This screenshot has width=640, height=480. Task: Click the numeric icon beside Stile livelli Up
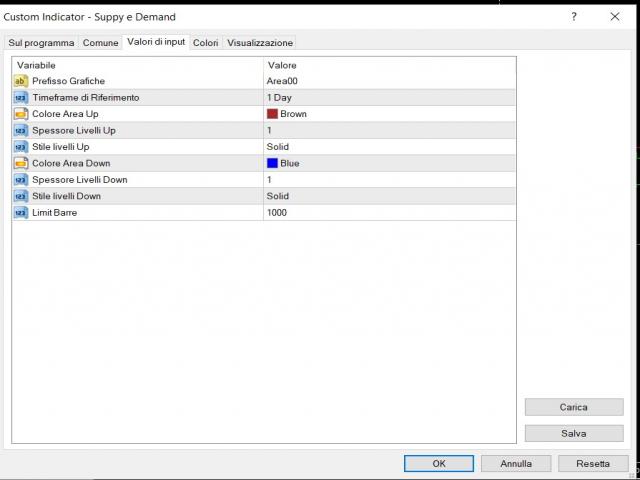[21, 147]
